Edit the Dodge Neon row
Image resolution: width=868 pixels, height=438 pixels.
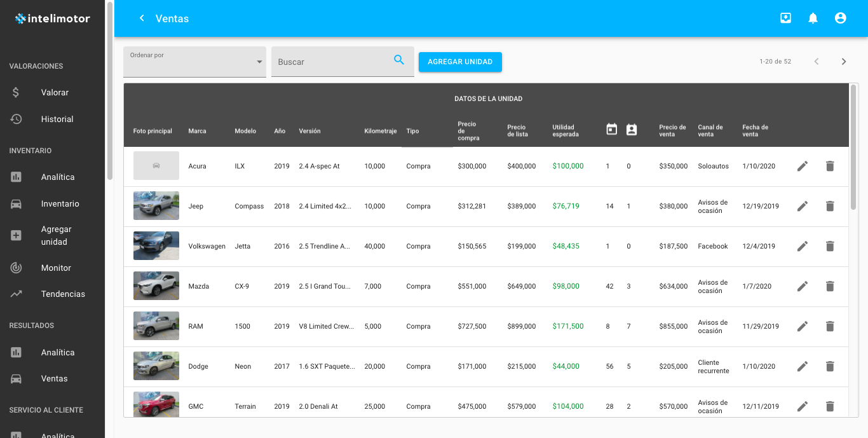coord(803,366)
